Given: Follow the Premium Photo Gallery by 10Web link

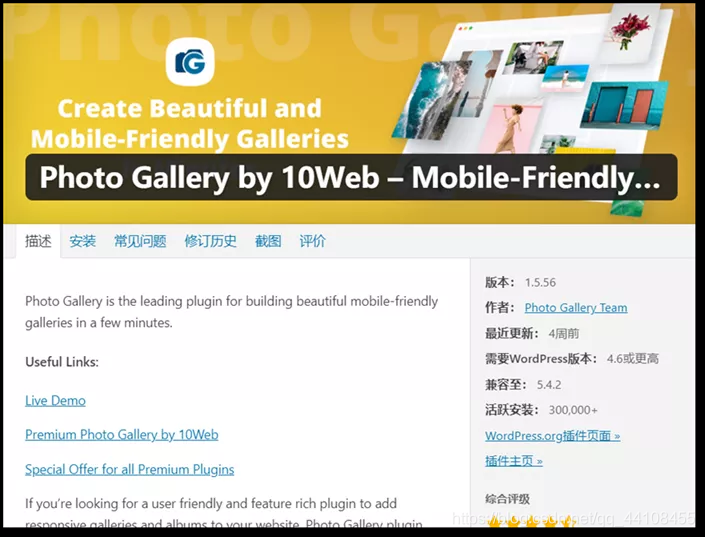Looking at the screenshot, I should (x=122, y=434).
